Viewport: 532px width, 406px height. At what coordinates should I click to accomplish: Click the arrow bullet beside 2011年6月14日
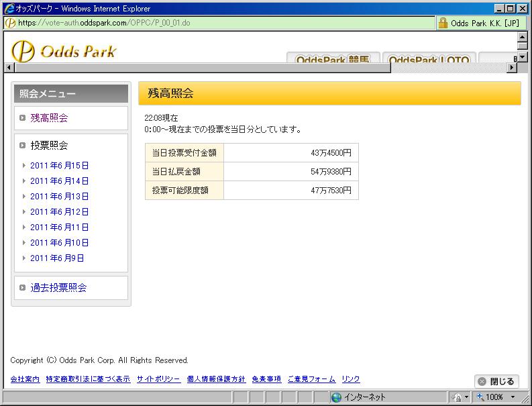23,181
